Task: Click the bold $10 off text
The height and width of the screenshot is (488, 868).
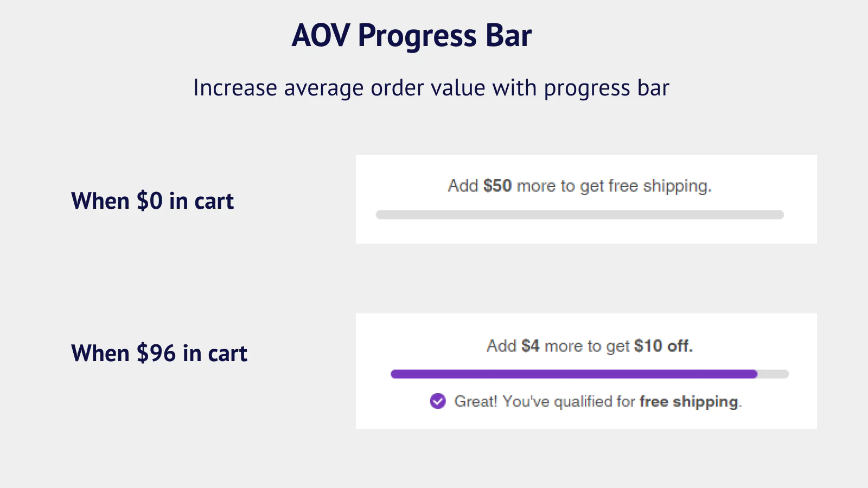Action: [664, 346]
